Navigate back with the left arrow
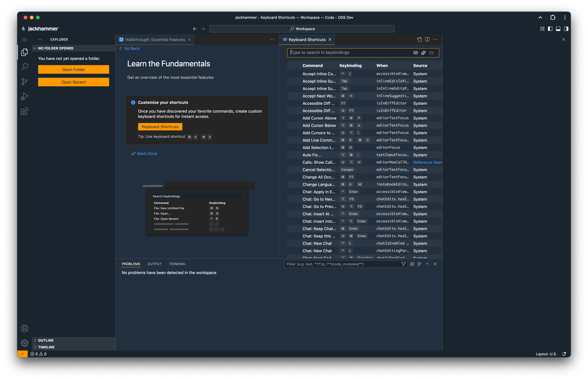 [195, 29]
